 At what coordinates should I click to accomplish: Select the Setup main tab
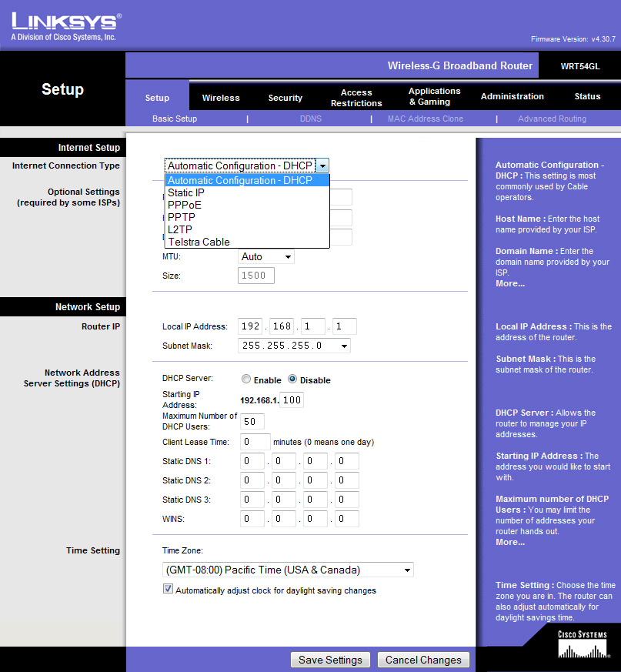pyautogui.click(x=157, y=98)
